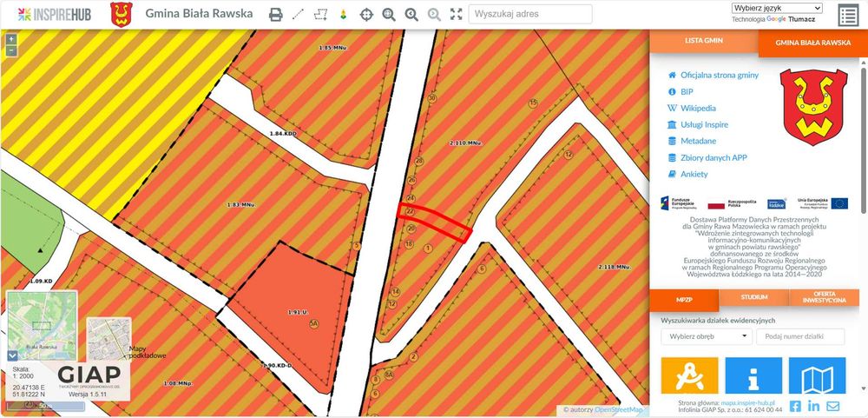Click address number 15 marker
Viewport: 868px width, 418px height.
pyautogui.click(x=533, y=103)
